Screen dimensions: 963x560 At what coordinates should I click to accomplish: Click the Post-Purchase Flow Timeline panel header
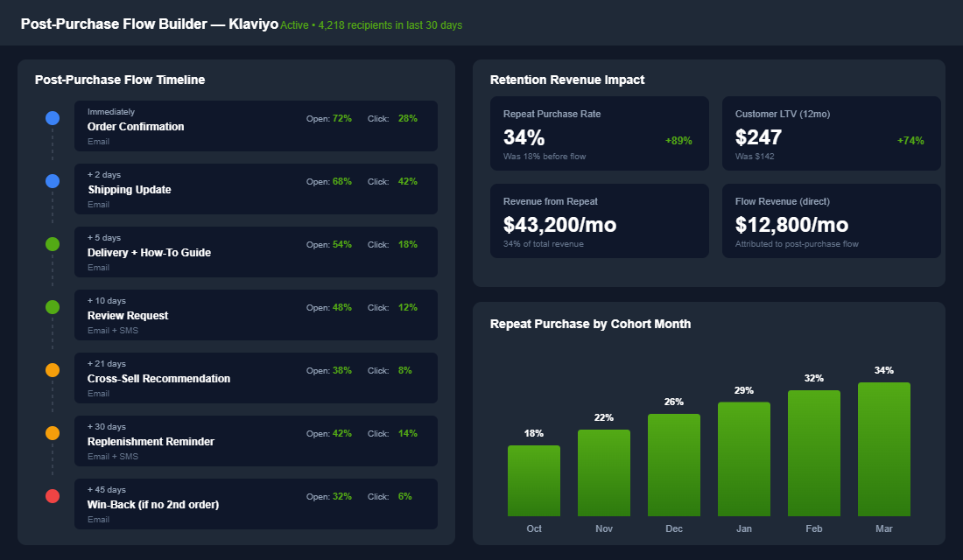(x=120, y=80)
